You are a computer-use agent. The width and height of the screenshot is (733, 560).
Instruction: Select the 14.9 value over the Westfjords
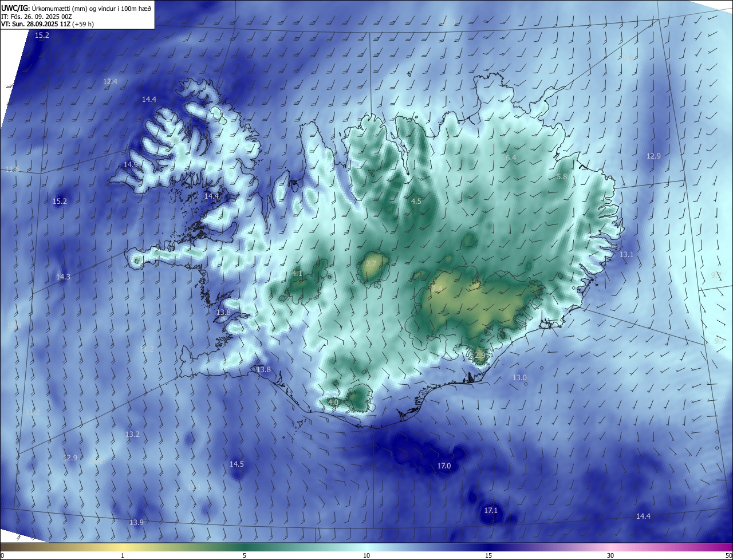tap(131, 165)
